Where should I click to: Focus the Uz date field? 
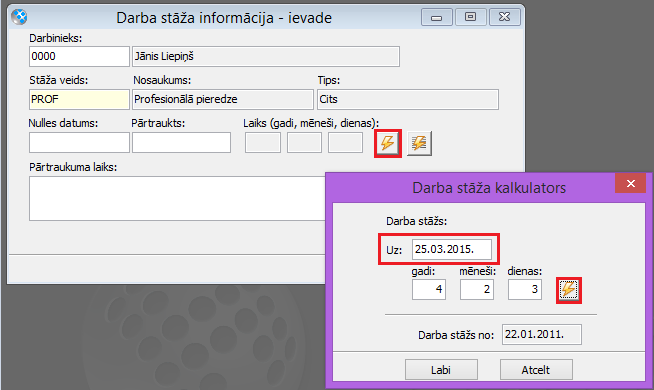(452, 249)
